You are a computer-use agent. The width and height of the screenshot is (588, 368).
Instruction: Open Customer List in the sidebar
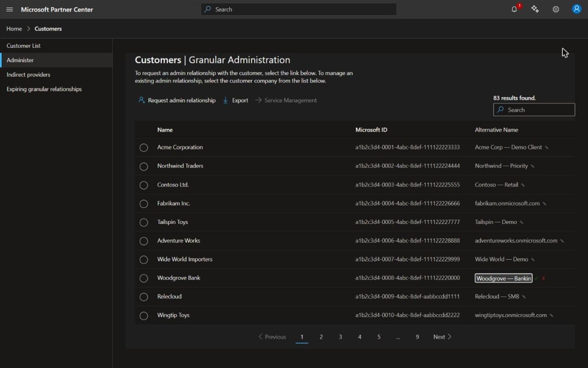point(56,46)
